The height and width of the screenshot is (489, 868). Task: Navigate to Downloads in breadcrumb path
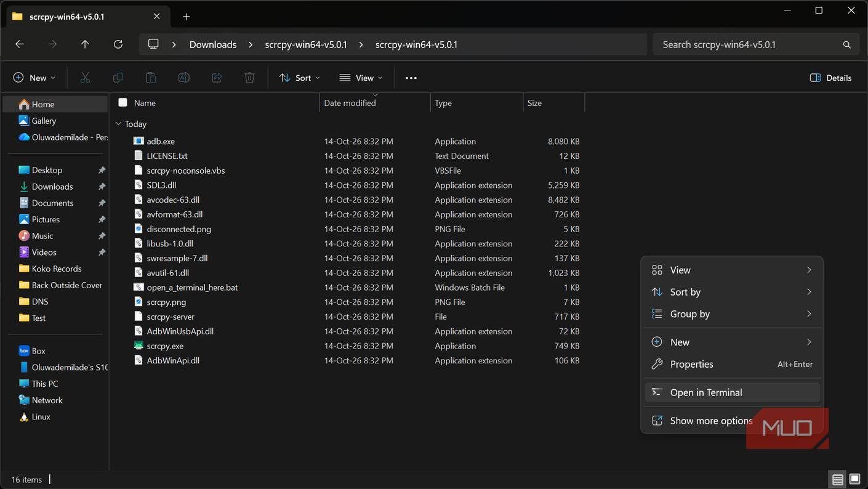point(213,44)
